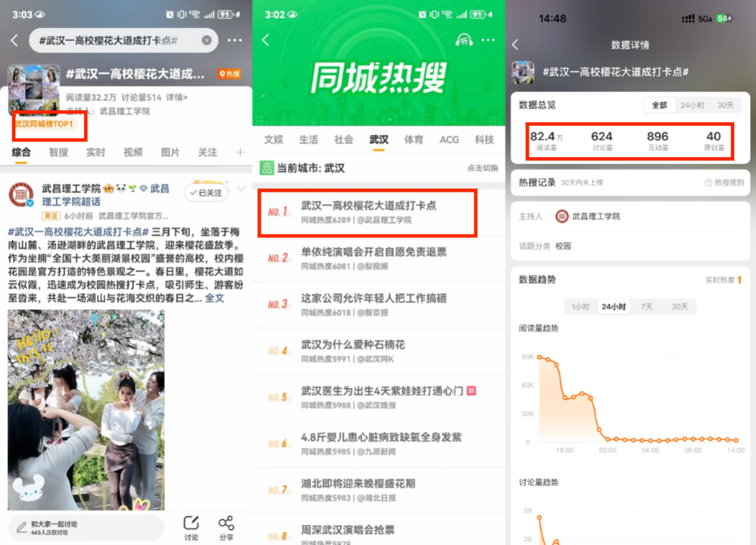The height and width of the screenshot is (545, 756).
Task: Expand topic details via 详情> link
Action: pos(177,97)
